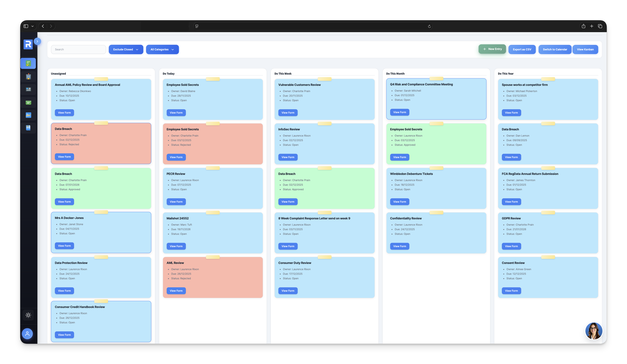Select the green notes icon in the sidebar
The width and height of the screenshot is (627, 364).
tap(28, 102)
